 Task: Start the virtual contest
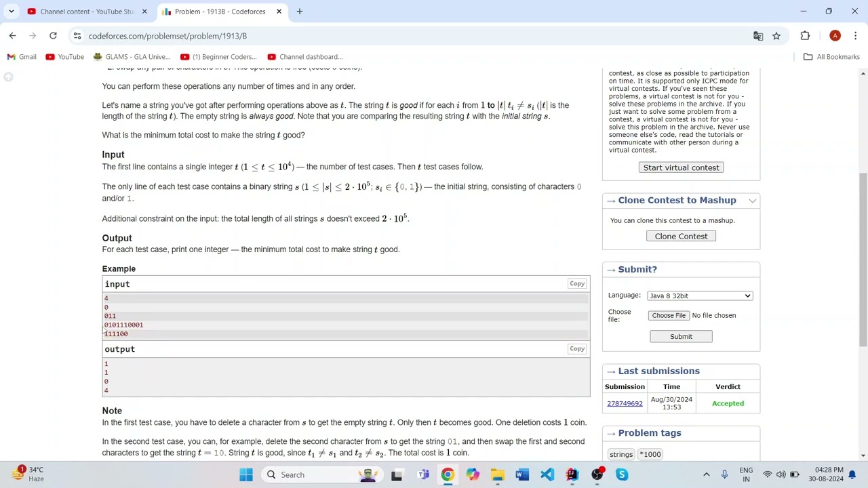click(x=681, y=167)
